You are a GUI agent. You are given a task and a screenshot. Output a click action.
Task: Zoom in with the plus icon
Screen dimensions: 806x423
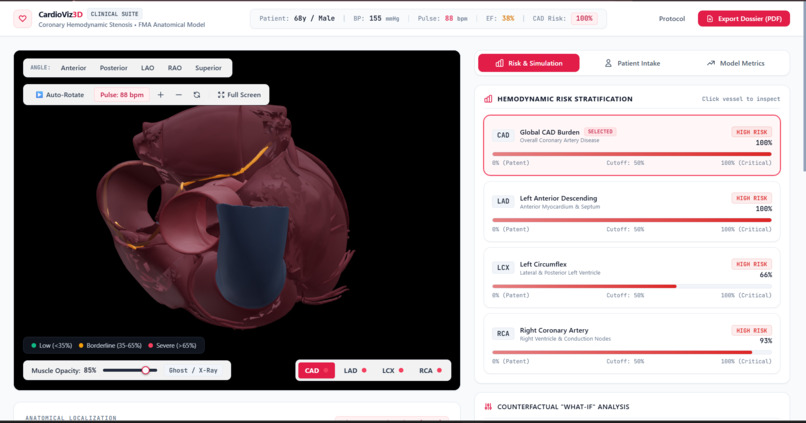(x=160, y=95)
